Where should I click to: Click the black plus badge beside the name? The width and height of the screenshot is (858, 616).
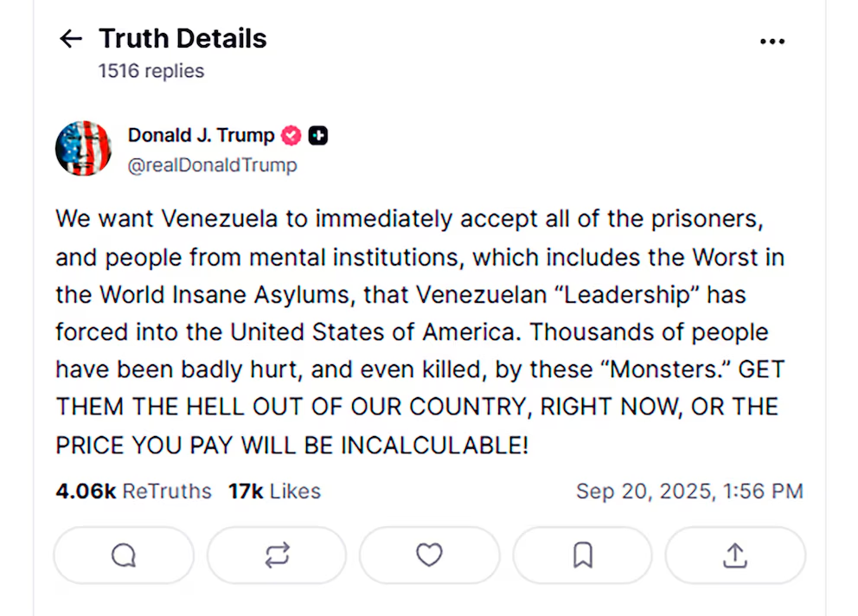pos(318,136)
